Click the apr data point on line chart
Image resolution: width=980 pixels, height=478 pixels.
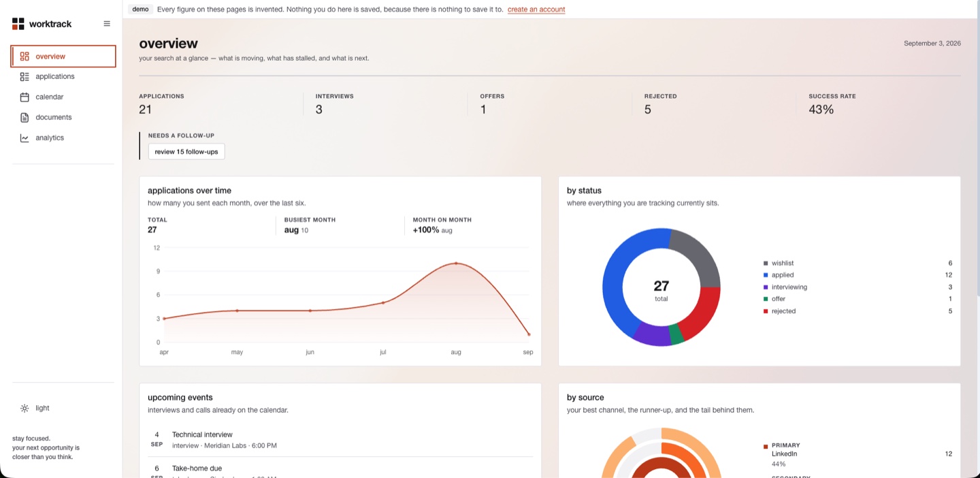pyautogui.click(x=164, y=319)
